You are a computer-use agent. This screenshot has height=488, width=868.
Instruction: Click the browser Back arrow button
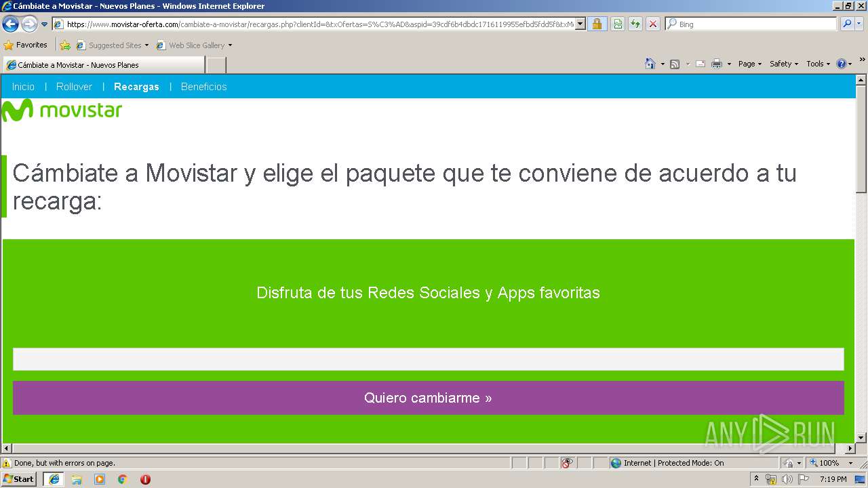click(x=10, y=24)
